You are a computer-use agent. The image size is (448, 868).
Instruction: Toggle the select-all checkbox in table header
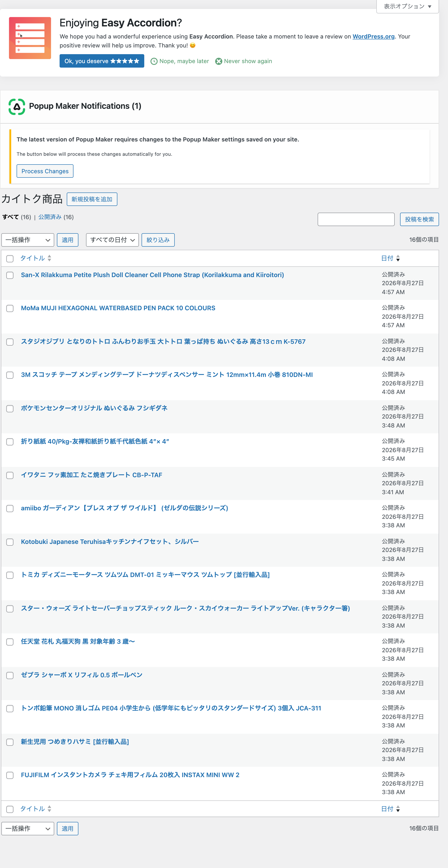[10, 259]
